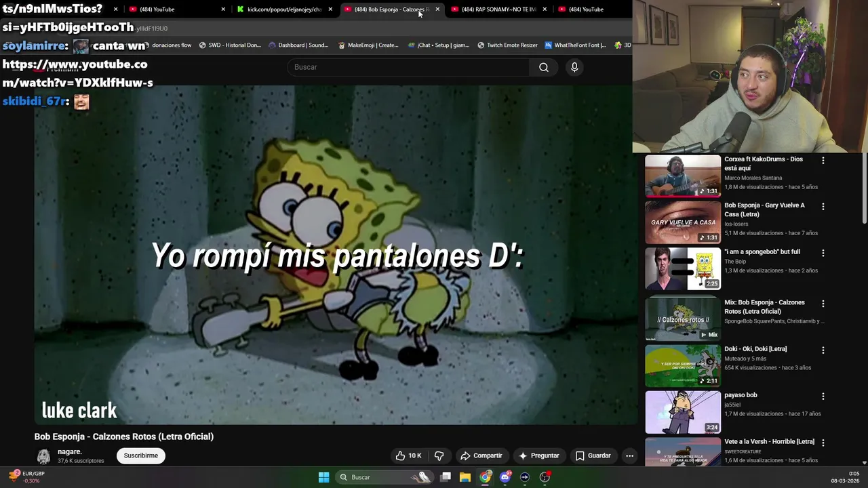The image size is (868, 488).
Task: Click Guardar save button
Action: click(x=593, y=455)
